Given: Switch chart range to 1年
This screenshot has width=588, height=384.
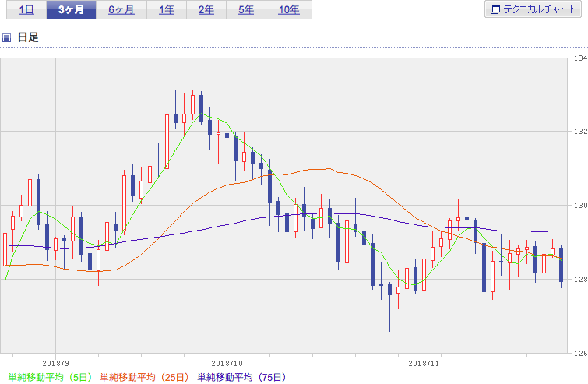Looking at the screenshot, I should point(167,10).
